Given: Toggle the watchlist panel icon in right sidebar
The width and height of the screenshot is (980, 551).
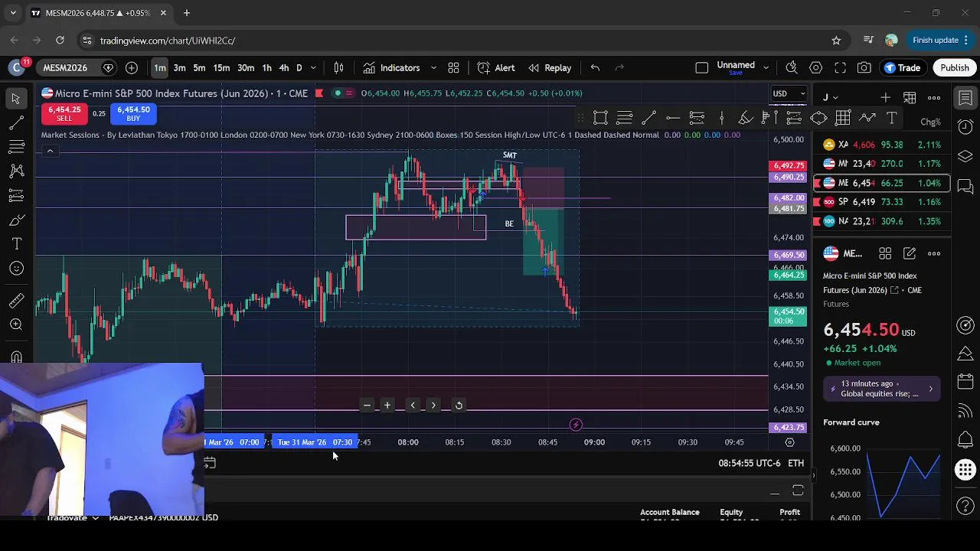Looking at the screenshot, I should (x=965, y=98).
